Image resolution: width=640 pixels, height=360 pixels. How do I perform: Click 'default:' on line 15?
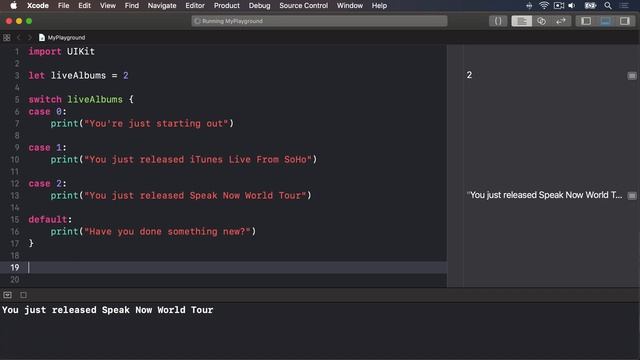coord(50,219)
